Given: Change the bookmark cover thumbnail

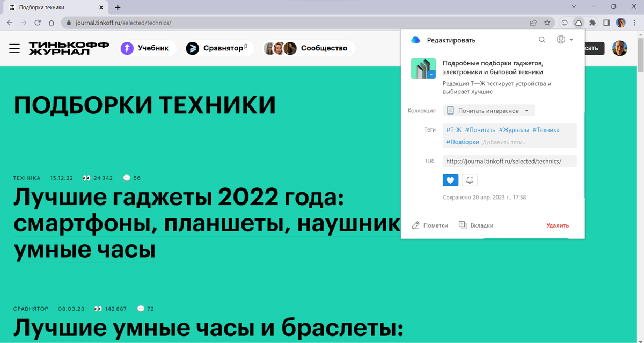Looking at the screenshot, I should tap(423, 69).
